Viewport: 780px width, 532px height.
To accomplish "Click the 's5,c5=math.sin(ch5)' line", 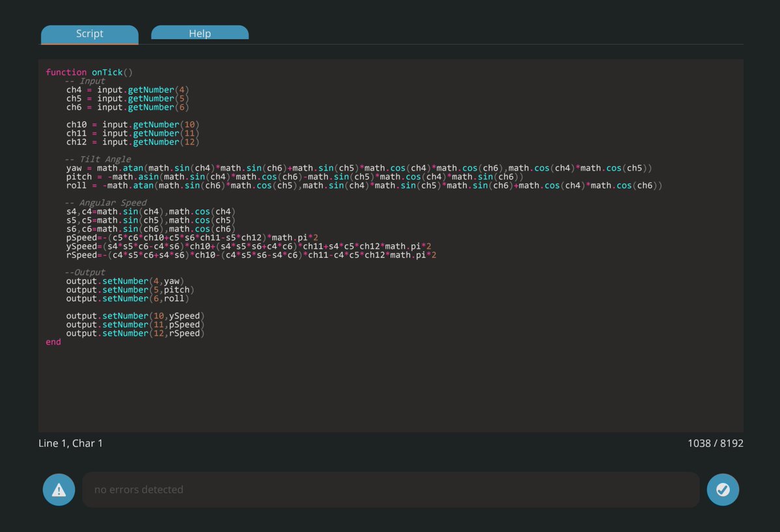I will [151, 220].
